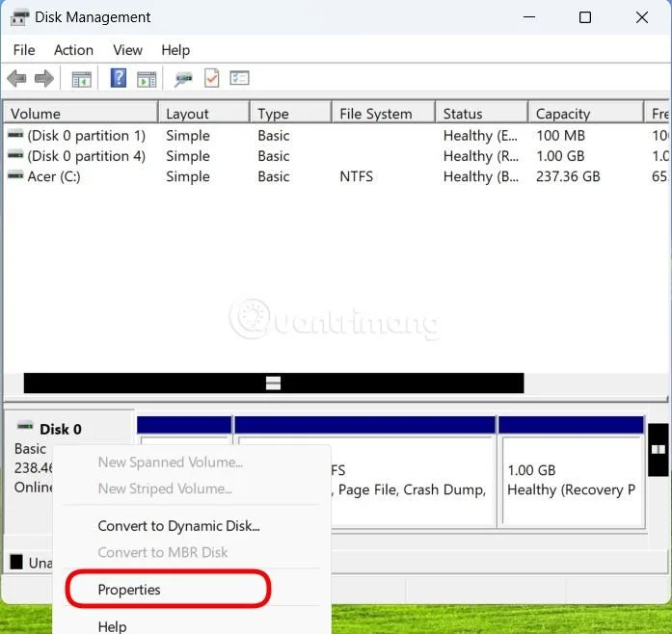Click the vertical scrollbar thumb beside disk map
Screen dimensions: 672x634
click(659, 450)
